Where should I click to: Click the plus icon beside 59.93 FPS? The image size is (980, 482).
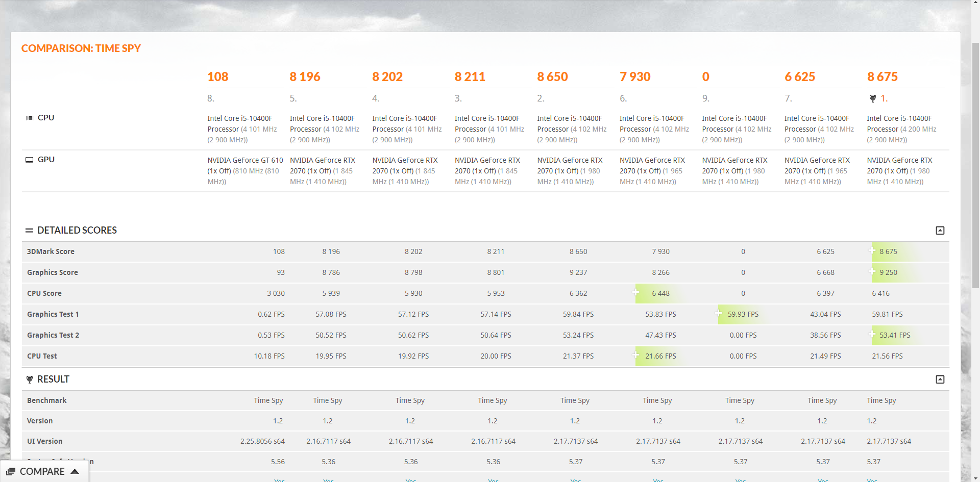tap(719, 313)
